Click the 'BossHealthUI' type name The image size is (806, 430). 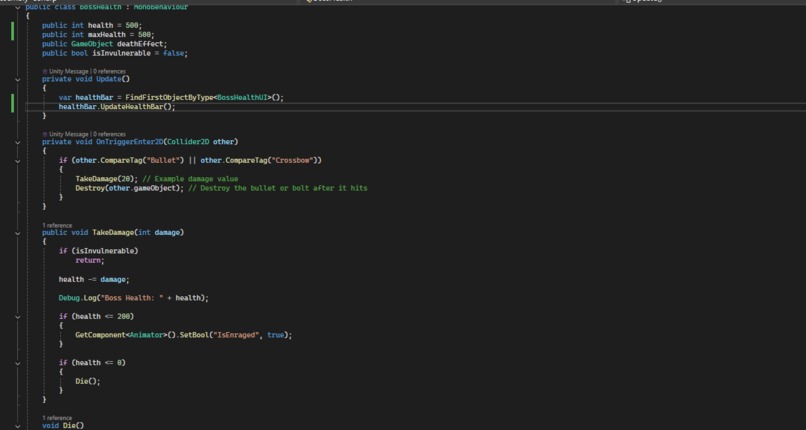(242, 97)
